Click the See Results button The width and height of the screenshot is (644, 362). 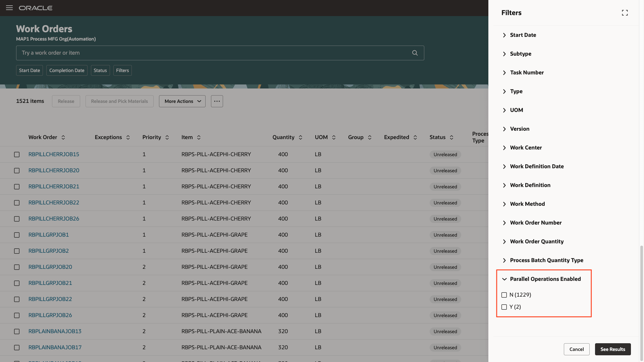[x=613, y=349]
